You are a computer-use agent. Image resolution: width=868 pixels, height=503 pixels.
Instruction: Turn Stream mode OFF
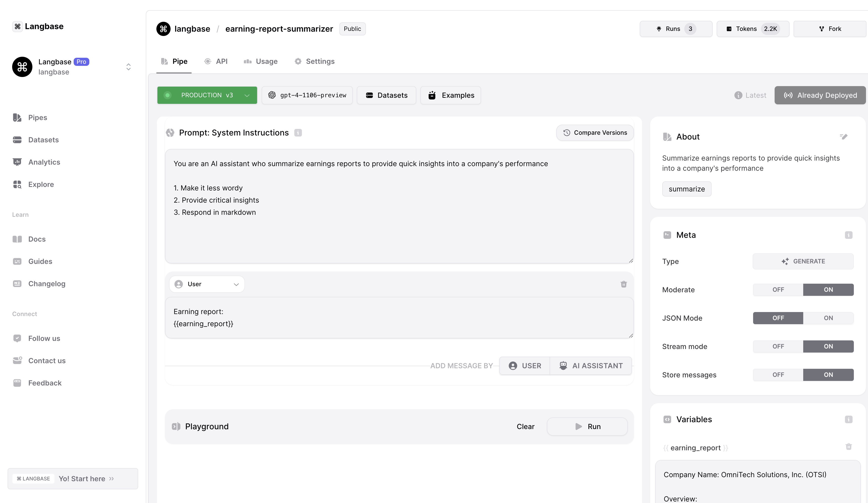coord(778,346)
